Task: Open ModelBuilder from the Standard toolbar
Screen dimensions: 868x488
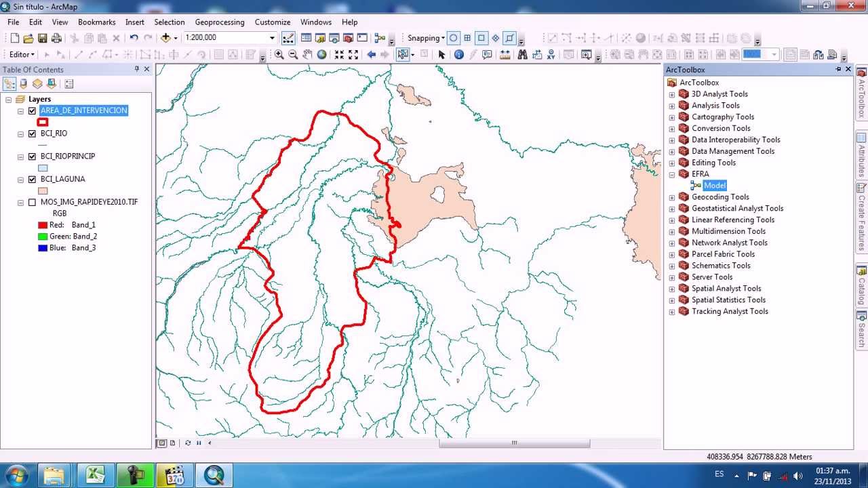Action: pos(380,38)
